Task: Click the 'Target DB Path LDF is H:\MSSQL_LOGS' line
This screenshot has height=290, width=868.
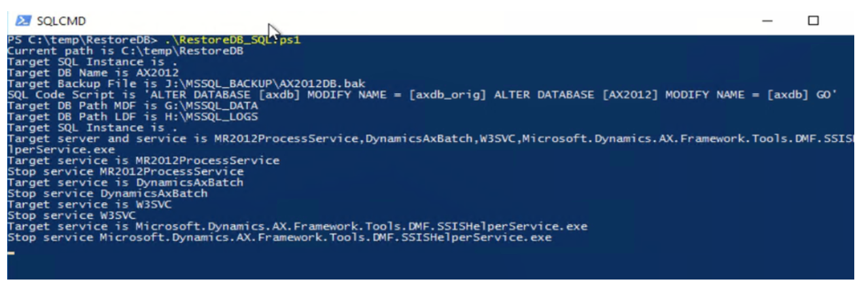Action: point(133,117)
